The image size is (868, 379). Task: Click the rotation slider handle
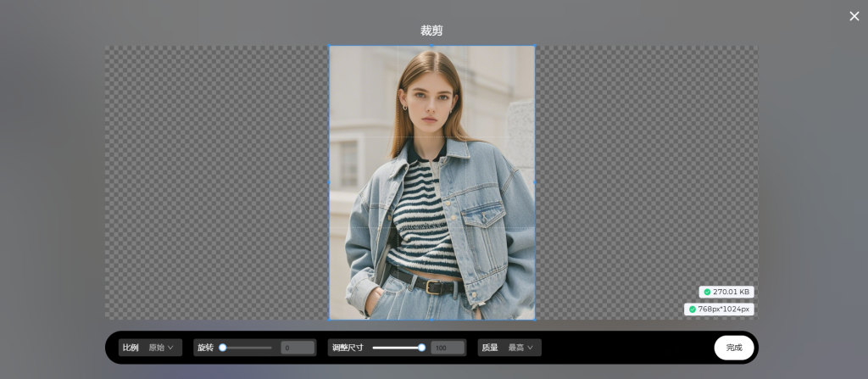click(x=223, y=348)
